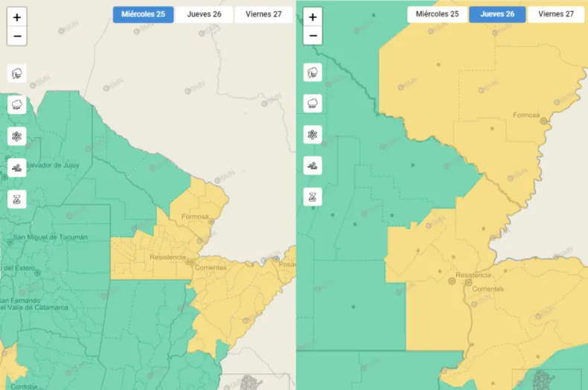588x390 pixels.
Task: Zoom out on the right map
Action: 313,36
